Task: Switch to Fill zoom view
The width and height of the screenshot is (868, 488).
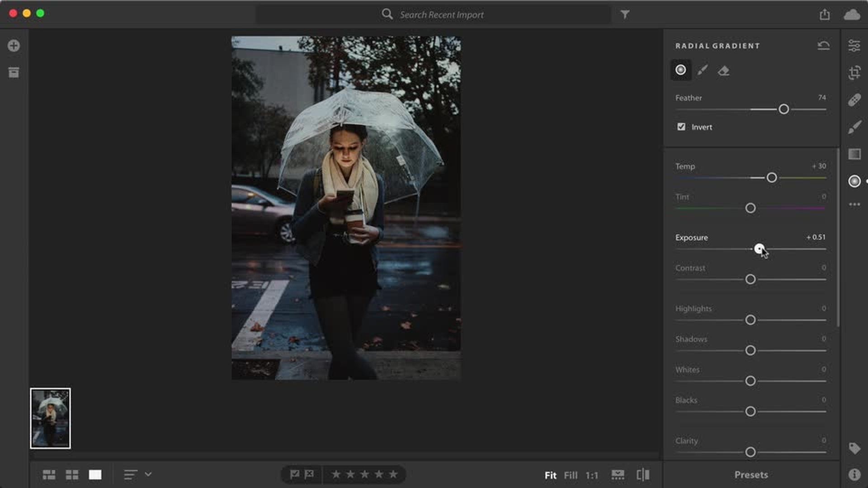Action: coord(571,475)
